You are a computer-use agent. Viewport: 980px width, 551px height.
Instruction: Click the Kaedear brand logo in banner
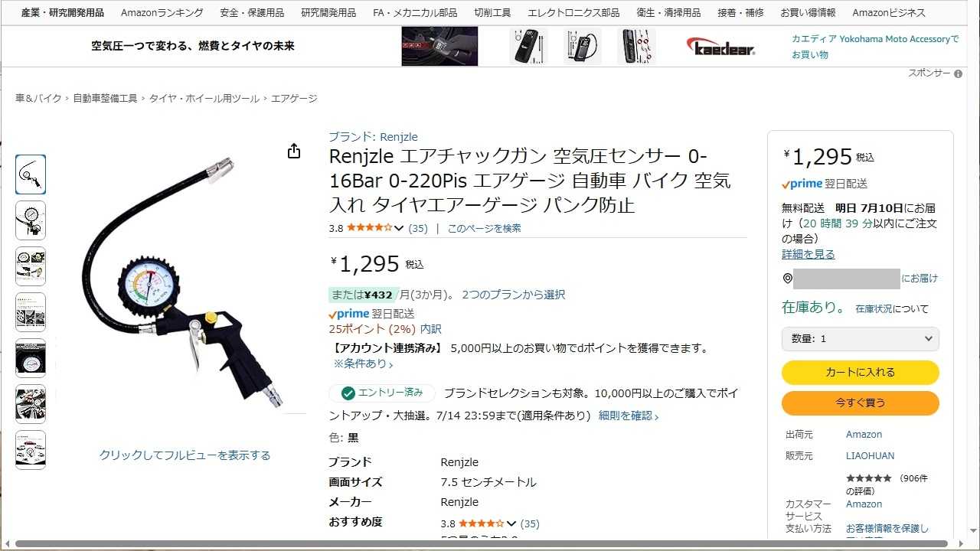click(x=721, y=47)
